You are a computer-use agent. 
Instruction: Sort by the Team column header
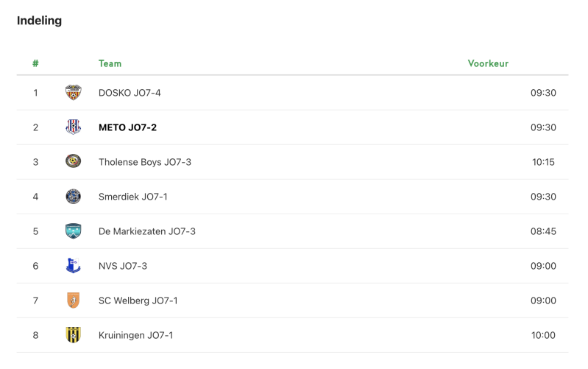[110, 63]
